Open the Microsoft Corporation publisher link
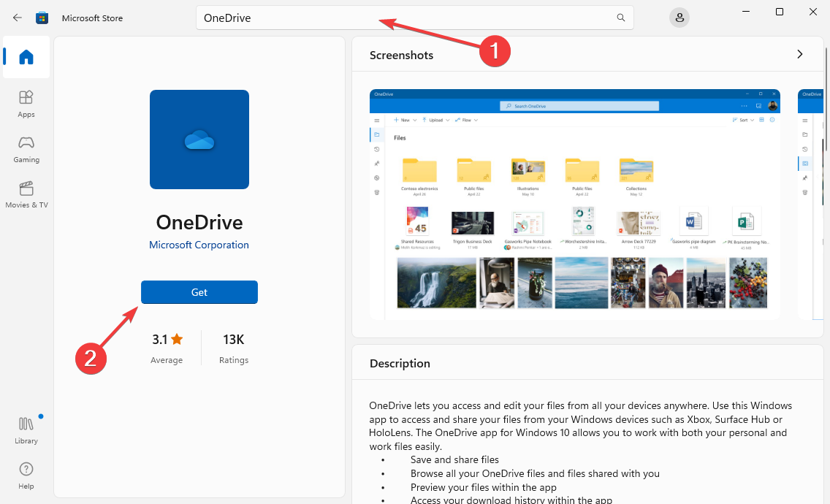The width and height of the screenshot is (830, 504). click(199, 245)
